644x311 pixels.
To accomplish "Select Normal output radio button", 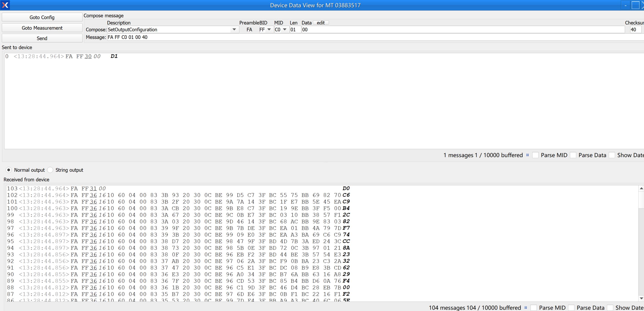I will [8, 170].
